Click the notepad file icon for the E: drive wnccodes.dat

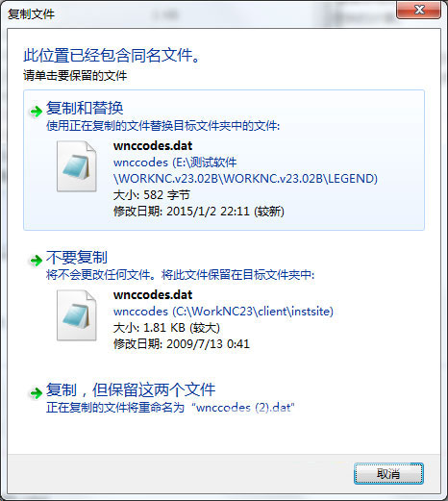[x=77, y=166]
